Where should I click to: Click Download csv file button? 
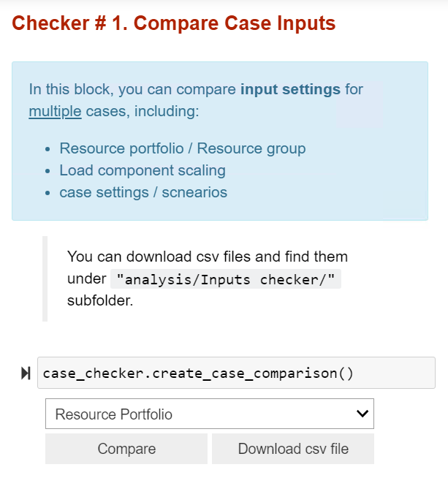pyautogui.click(x=293, y=449)
